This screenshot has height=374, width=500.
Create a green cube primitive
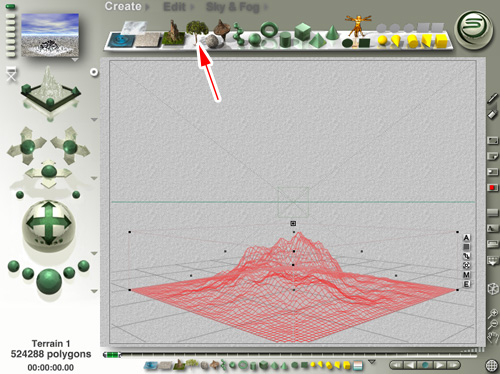click(x=302, y=32)
